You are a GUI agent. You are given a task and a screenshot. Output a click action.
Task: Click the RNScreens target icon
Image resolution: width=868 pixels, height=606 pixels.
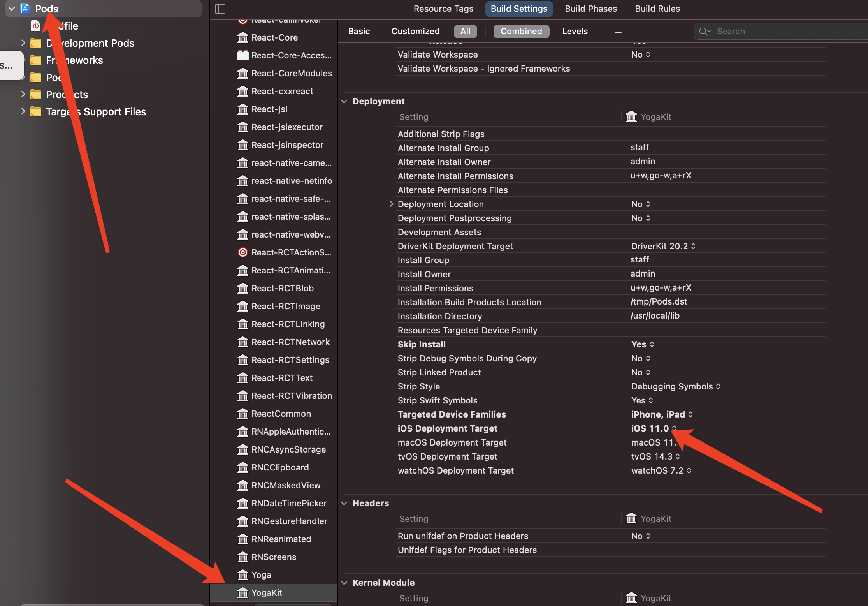pyautogui.click(x=243, y=557)
